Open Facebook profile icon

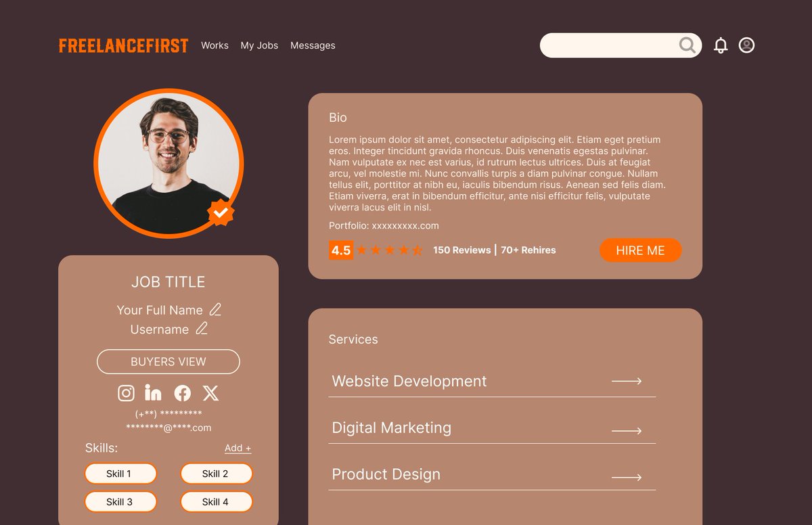(x=183, y=393)
